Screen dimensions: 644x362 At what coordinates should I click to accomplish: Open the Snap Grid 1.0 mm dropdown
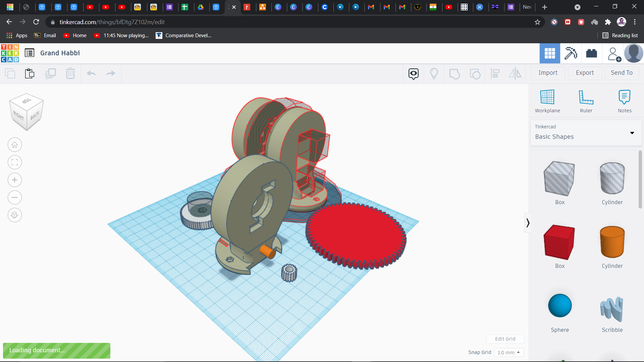click(509, 352)
